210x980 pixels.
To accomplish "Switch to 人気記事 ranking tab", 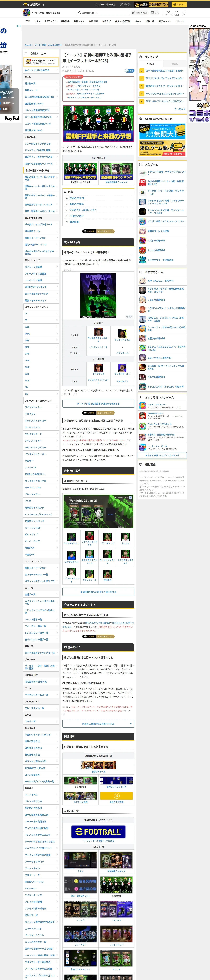I will [x=150, y=64].
